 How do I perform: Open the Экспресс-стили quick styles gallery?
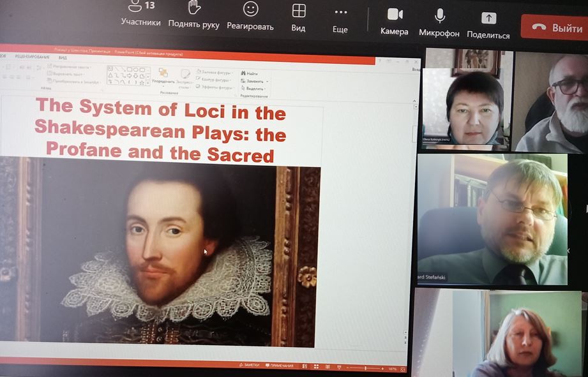tap(184, 78)
